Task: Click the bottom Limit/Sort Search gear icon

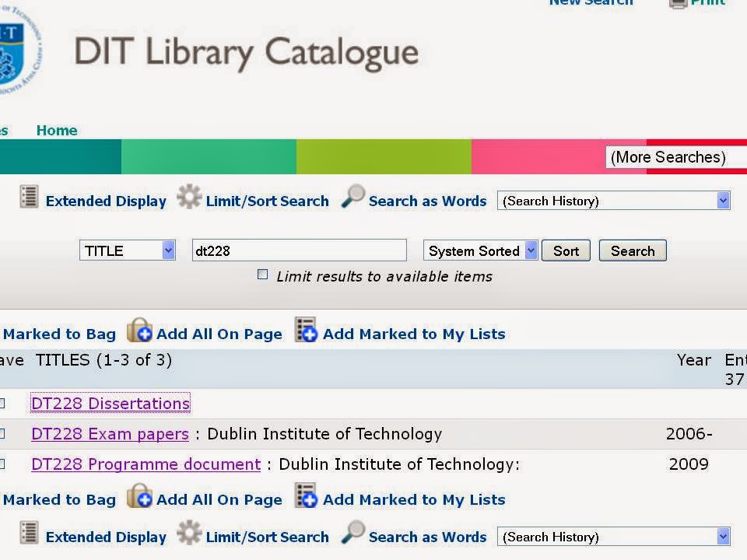Action: pyautogui.click(x=189, y=534)
